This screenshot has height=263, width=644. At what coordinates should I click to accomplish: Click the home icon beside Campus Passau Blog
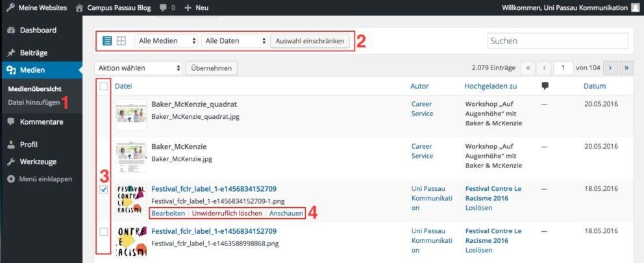(x=80, y=8)
